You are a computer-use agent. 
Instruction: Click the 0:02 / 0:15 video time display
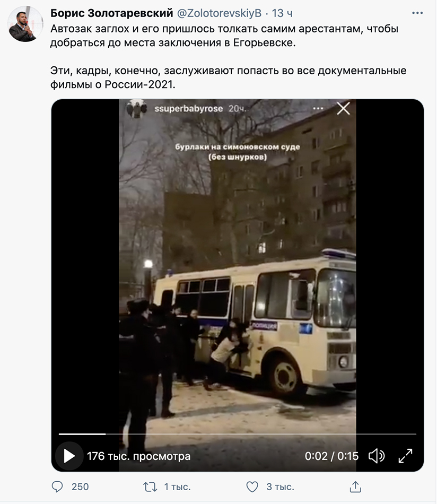coord(331,456)
